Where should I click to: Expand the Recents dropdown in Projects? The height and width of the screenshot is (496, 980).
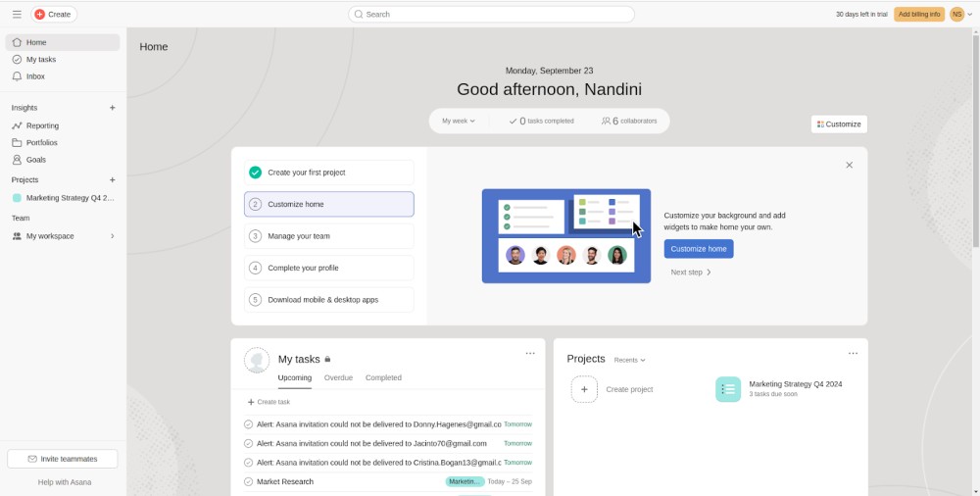click(629, 360)
